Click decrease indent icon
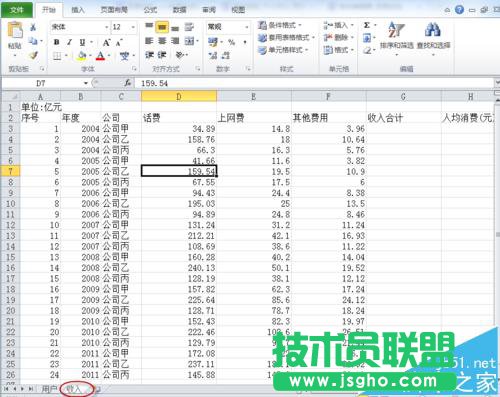 click(x=149, y=55)
